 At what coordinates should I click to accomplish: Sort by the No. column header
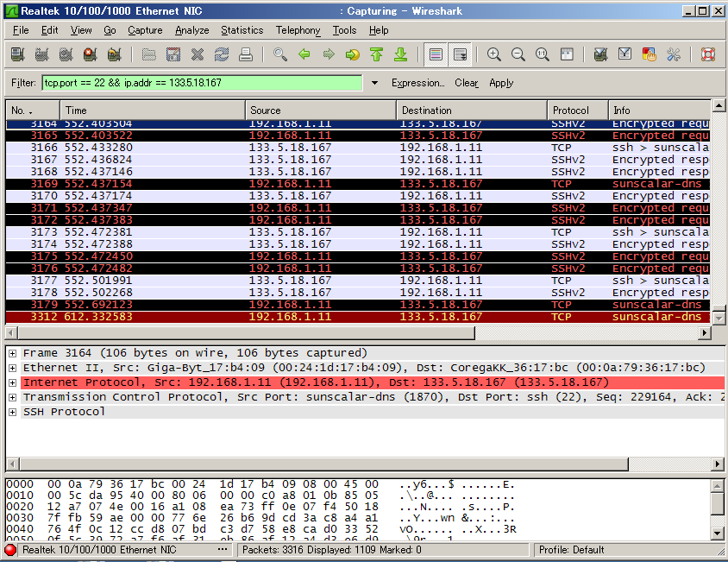(33, 111)
